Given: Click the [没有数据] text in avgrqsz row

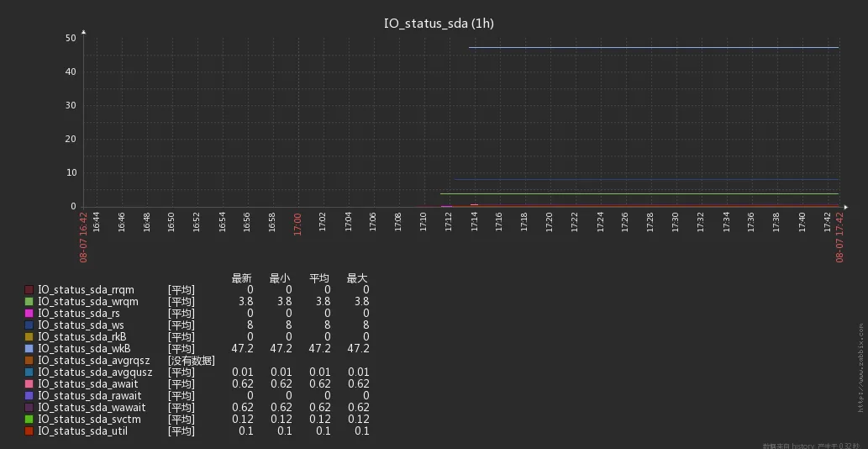Looking at the screenshot, I should click(192, 361).
